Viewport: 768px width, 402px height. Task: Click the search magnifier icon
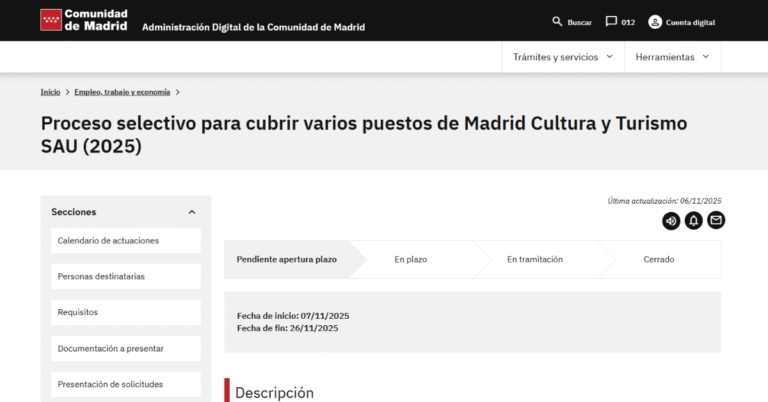tap(557, 22)
